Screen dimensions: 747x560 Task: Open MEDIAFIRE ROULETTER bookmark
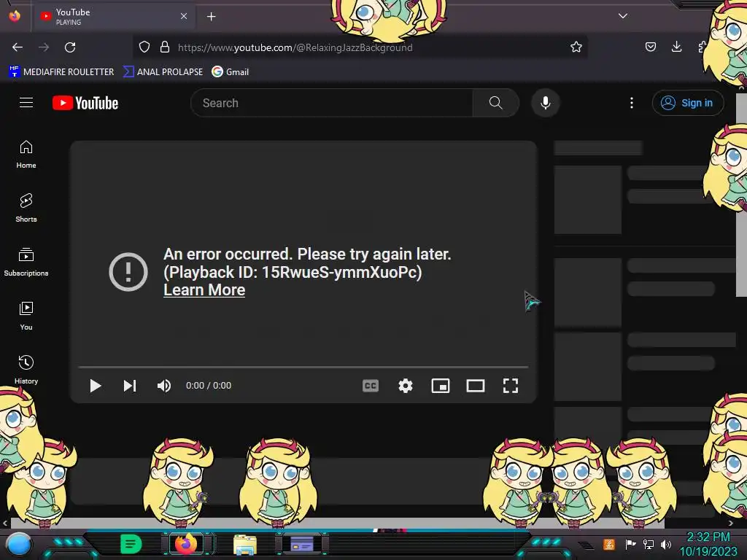61,72
